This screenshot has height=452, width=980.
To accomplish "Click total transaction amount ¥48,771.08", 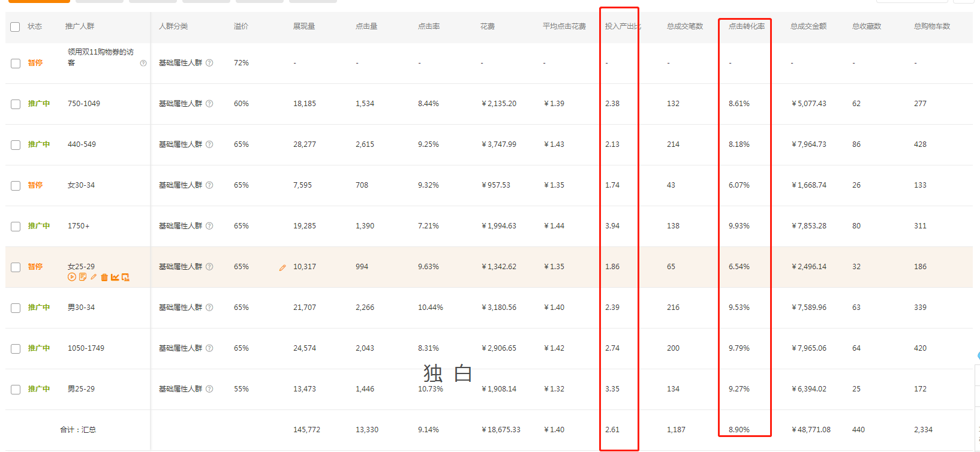I will click(x=811, y=430).
